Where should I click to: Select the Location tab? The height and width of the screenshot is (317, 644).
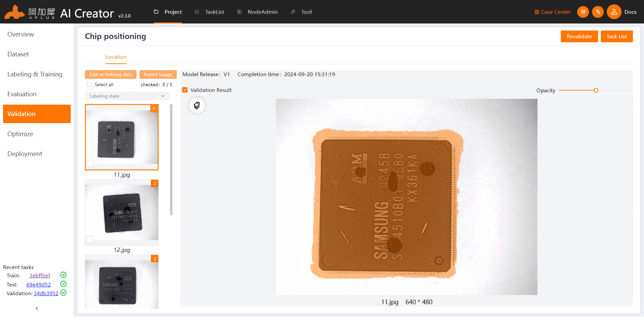coord(116,57)
